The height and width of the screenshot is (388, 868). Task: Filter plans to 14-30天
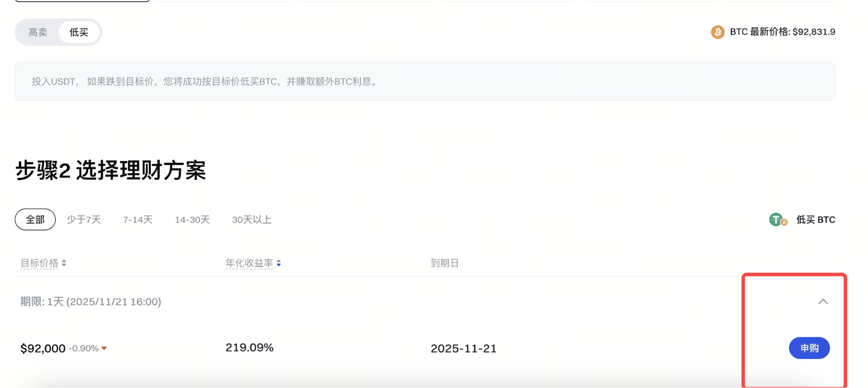(x=192, y=220)
